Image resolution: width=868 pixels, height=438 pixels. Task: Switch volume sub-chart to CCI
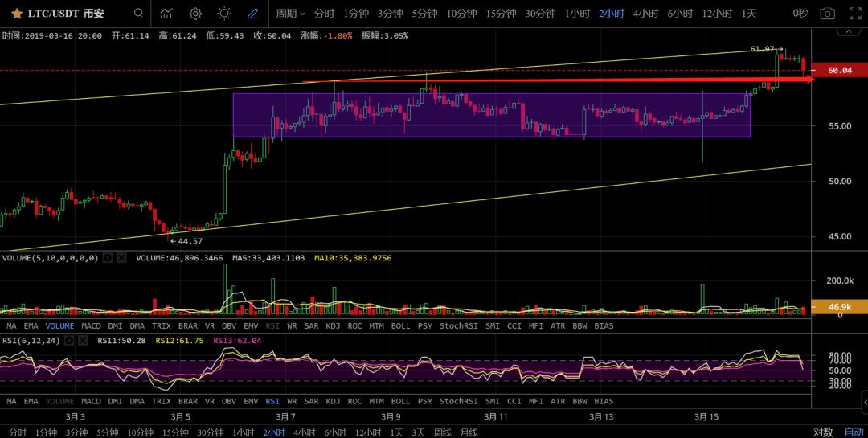[514, 326]
